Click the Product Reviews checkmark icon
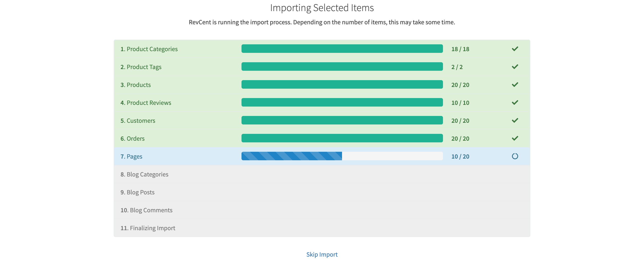Viewport: 644px width, 263px height. coord(515,103)
